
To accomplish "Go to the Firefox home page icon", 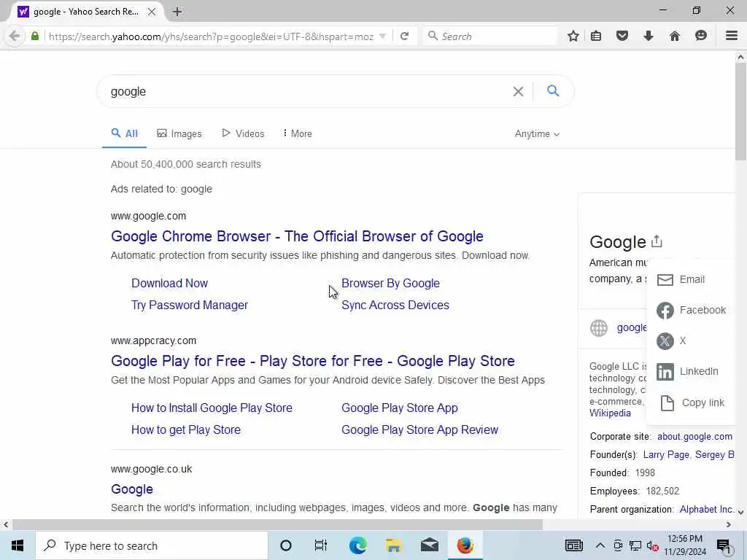I will pos(675,36).
